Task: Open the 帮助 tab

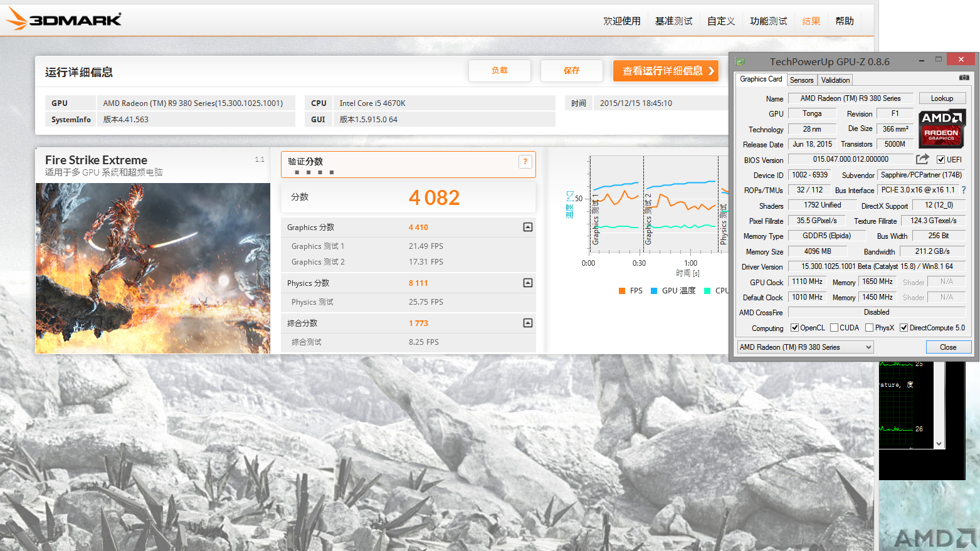Action: pyautogui.click(x=845, y=21)
